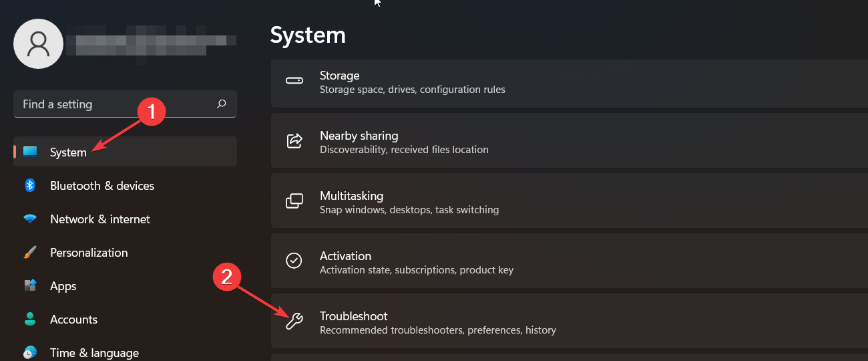Image resolution: width=868 pixels, height=361 pixels.
Task: Click the Network wifi icon
Action: 30,219
